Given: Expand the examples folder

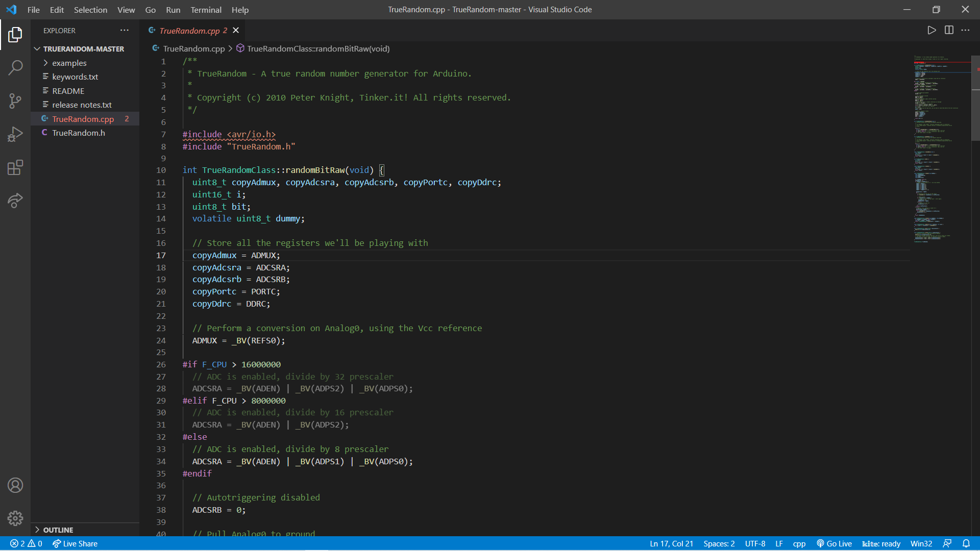Looking at the screenshot, I should [69, 63].
